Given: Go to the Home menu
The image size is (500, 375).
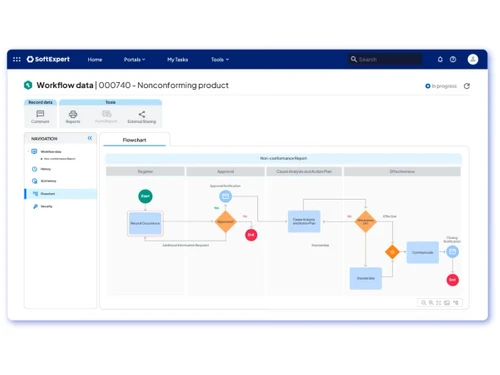Looking at the screenshot, I should 95,60.
